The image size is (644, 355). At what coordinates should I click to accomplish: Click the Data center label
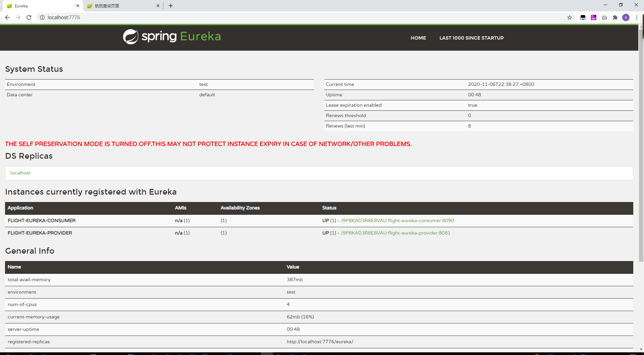click(x=20, y=95)
